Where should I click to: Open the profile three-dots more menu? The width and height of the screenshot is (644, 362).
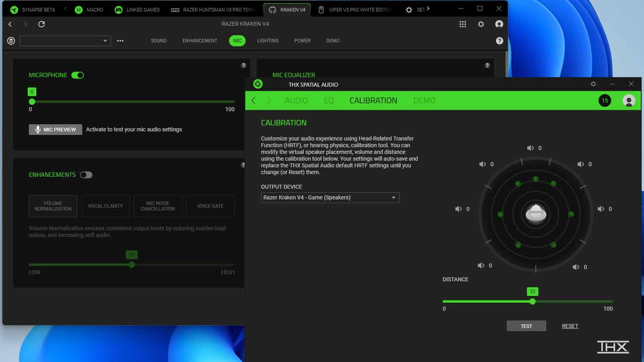(120, 40)
